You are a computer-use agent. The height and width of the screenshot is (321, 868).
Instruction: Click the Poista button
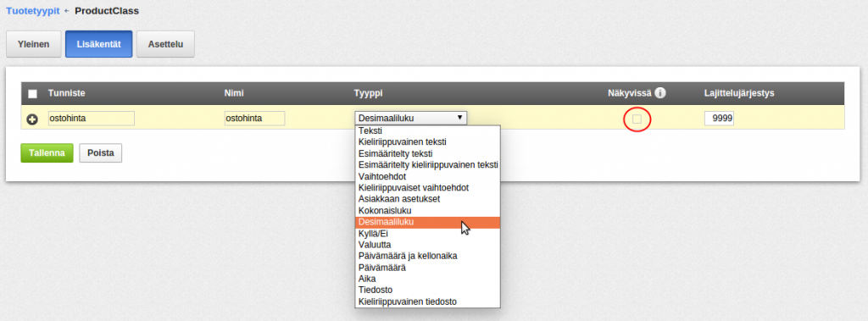(x=101, y=153)
